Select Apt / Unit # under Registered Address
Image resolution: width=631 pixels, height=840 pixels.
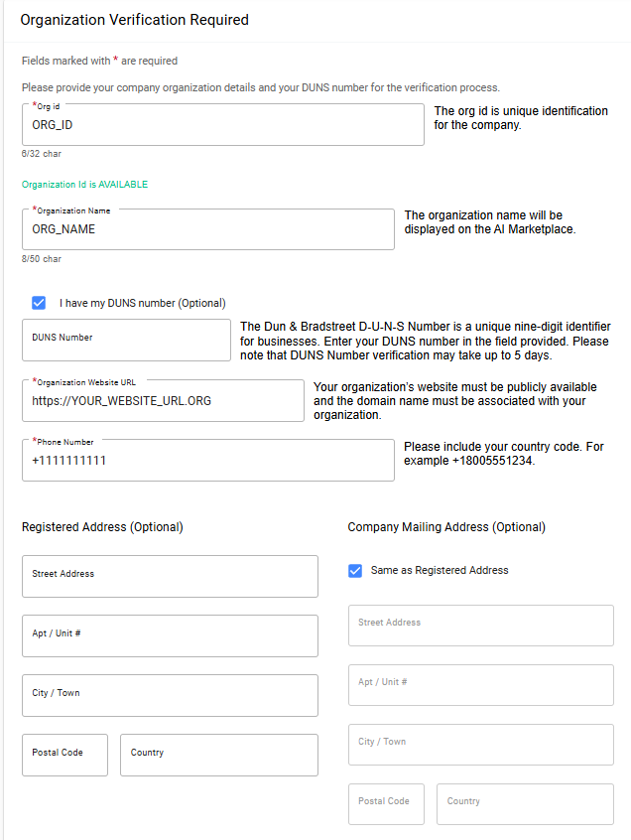[x=170, y=635]
